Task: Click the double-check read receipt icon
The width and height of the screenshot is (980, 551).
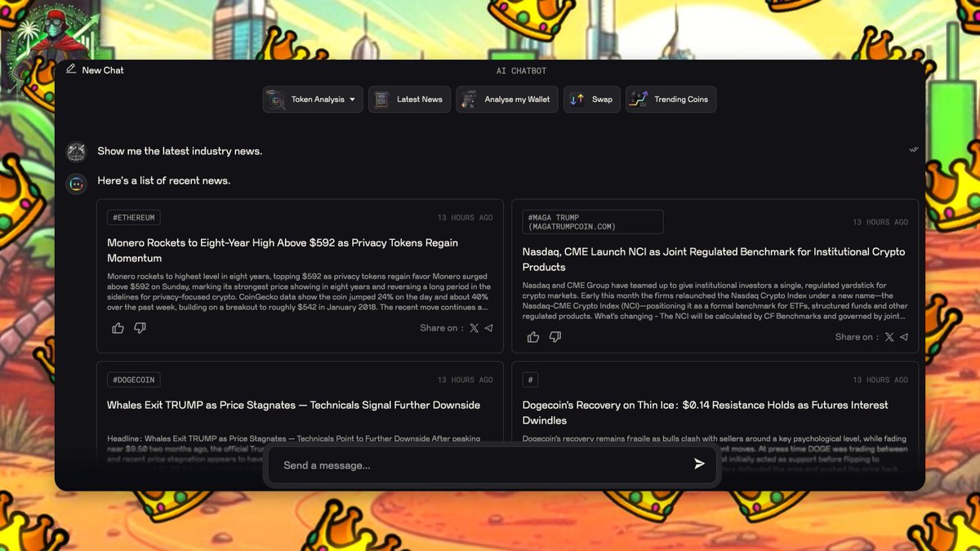Action: [x=913, y=150]
